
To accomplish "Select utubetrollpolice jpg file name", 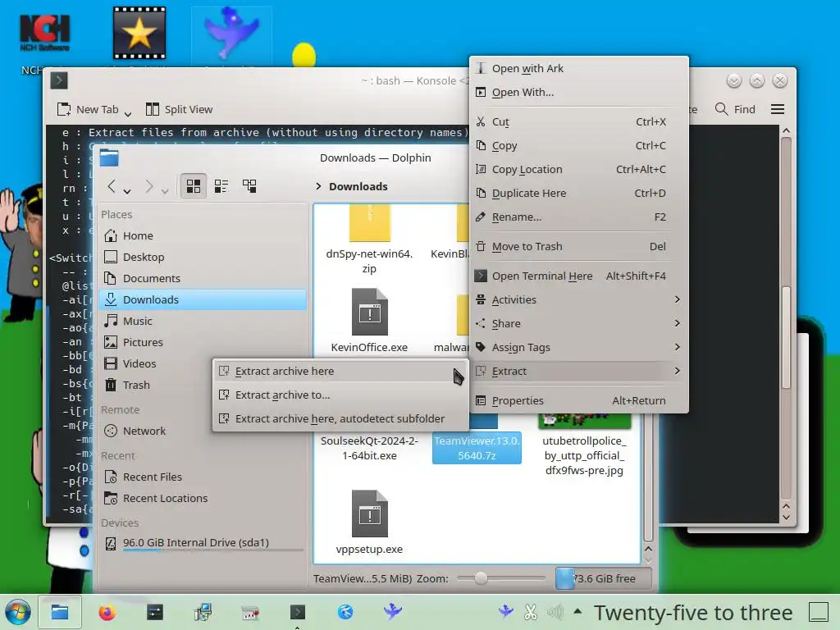I will pyautogui.click(x=584, y=456).
